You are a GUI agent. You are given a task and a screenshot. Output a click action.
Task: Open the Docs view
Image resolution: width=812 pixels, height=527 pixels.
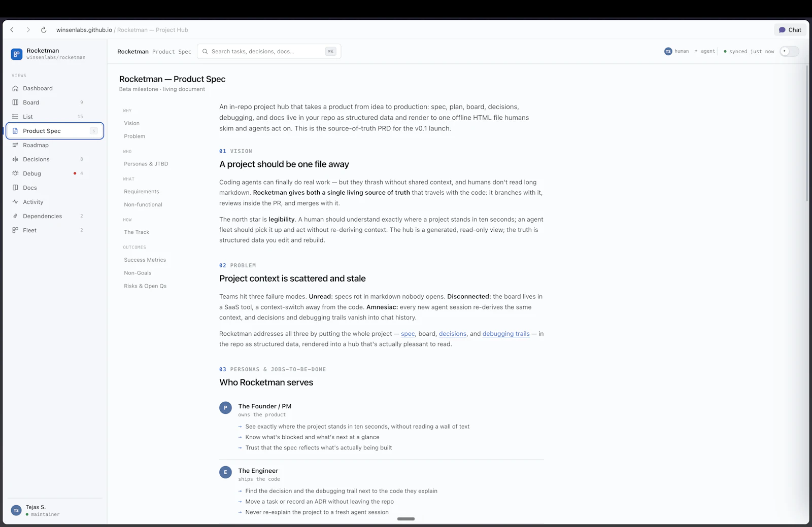pyautogui.click(x=55, y=188)
